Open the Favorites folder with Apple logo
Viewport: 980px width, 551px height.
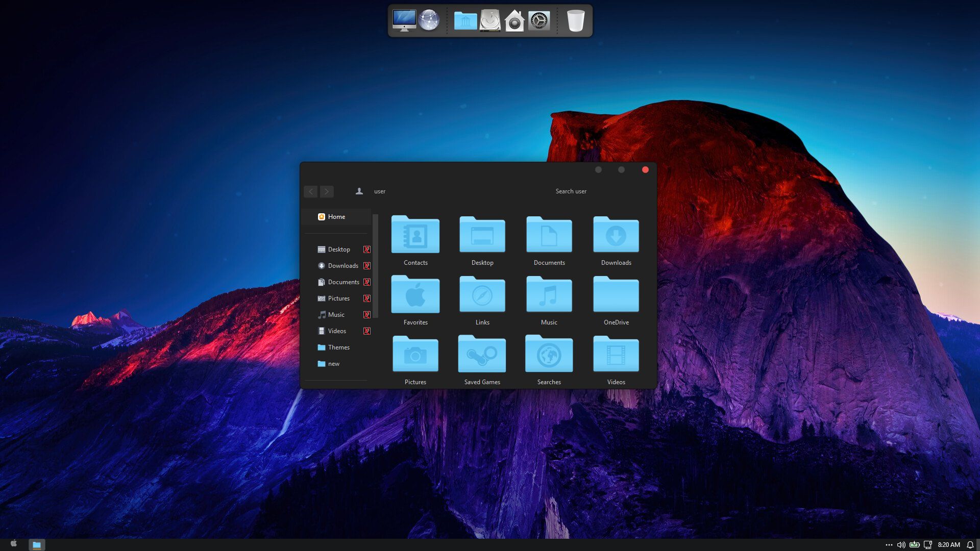coord(415,295)
